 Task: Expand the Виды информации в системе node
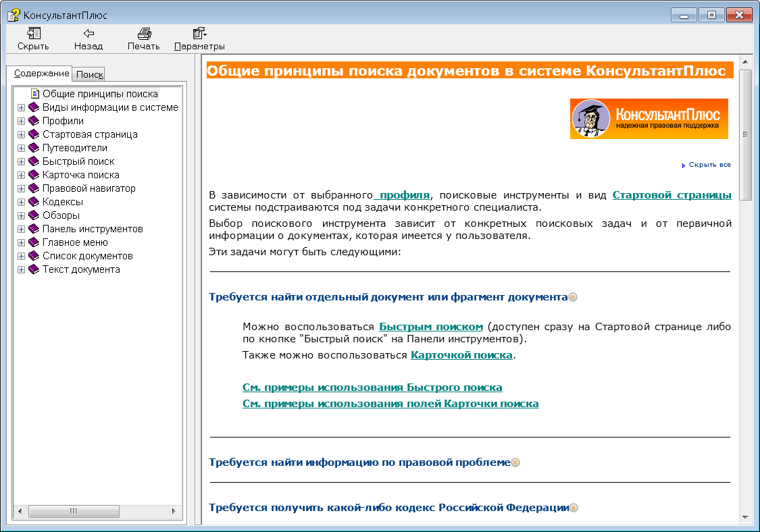22,107
